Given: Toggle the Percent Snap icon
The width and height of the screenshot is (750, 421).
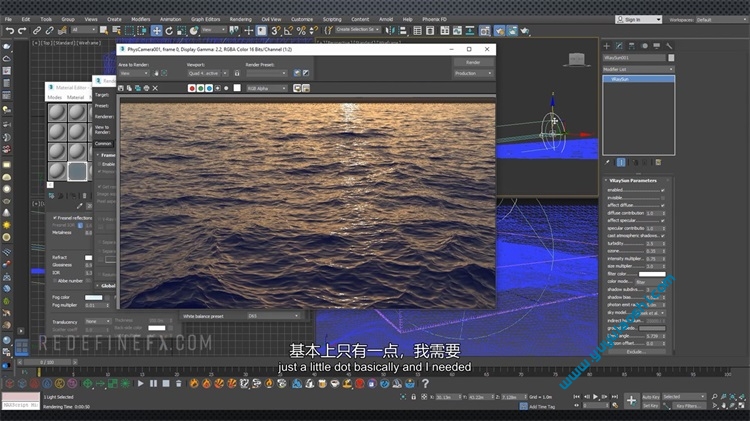Looking at the screenshot, I should point(301,31).
